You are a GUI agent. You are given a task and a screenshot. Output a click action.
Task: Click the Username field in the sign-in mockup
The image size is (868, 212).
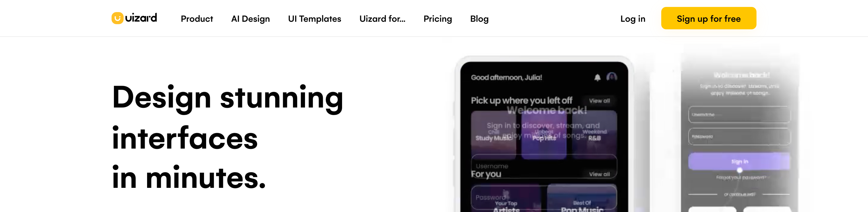[x=739, y=115]
